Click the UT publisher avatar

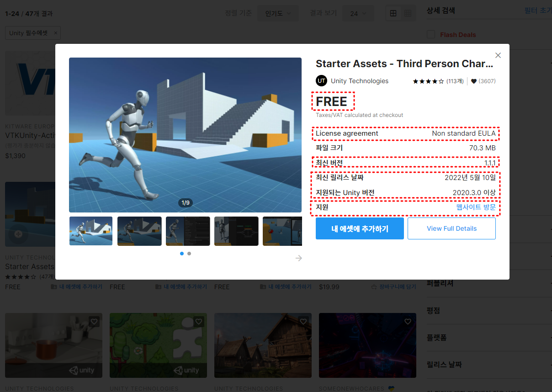[322, 81]
